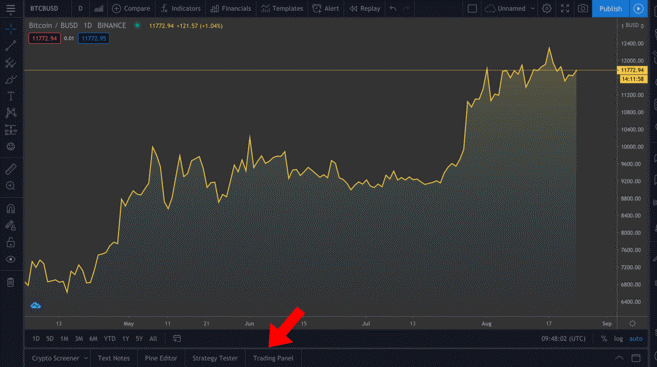Click the cloud icon at chart bottom-left
Viewport: 657px width, 367px height.
(x=36, y=305)
